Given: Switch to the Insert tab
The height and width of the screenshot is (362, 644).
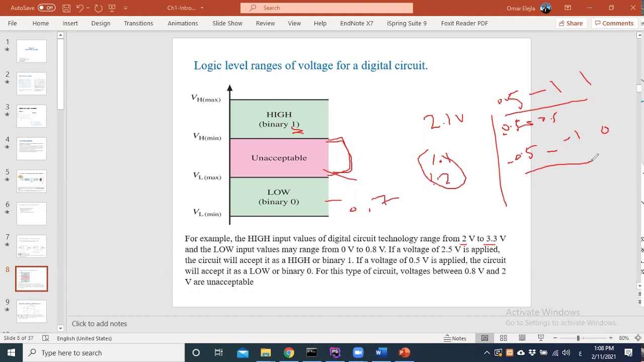Looking at the screenshot, I should [70, 23].
